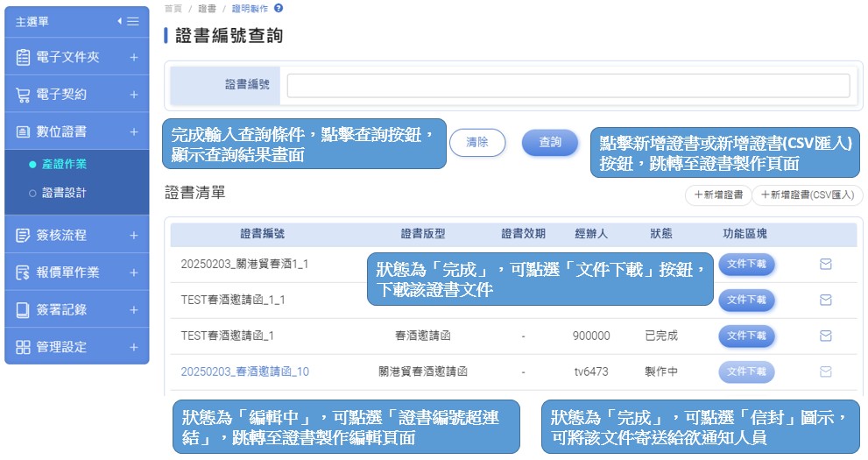Expand 簽署記錄 with plus sign
Viewport: 868px width, 460px height.
134,309
